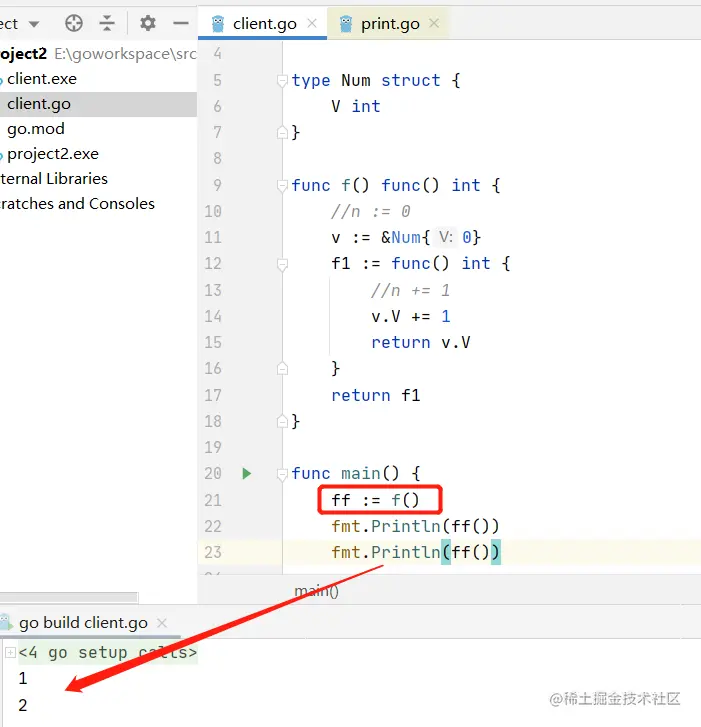The width and height of the screenshot is (701, 727).
Task: Click 'type Num struct {' on line 5
Action: coord(376,81)
